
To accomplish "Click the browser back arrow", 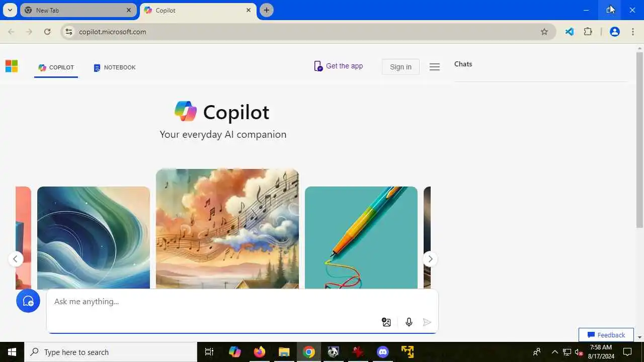I will coord(11,32).
